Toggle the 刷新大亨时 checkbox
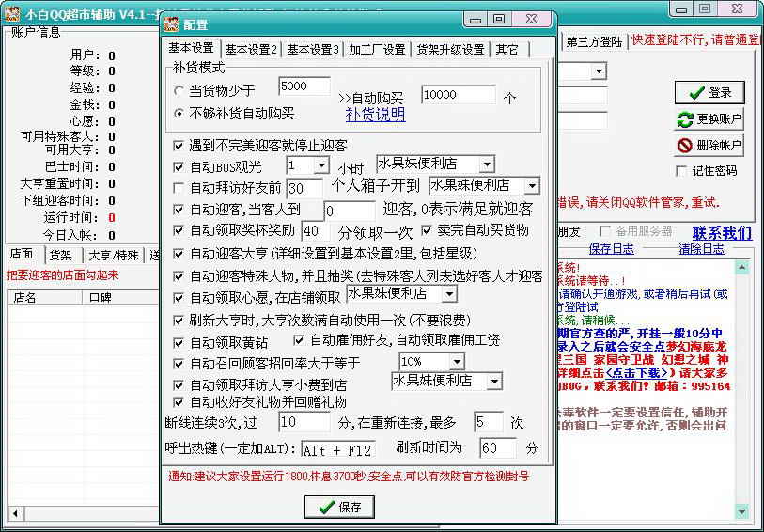Viewport: 764px width, 532px height. 179,321
